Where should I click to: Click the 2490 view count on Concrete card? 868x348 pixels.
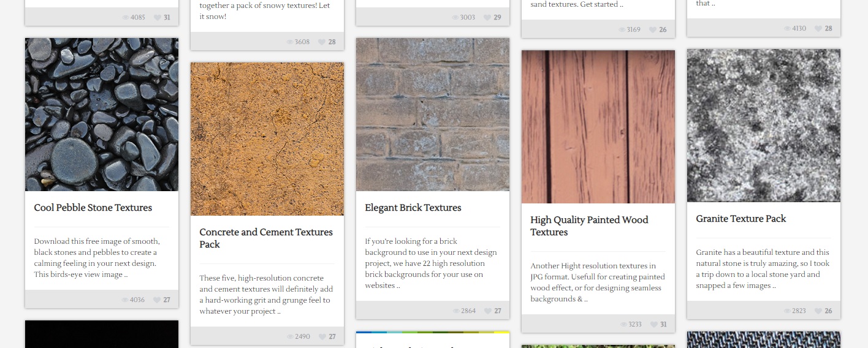[303, 337]
